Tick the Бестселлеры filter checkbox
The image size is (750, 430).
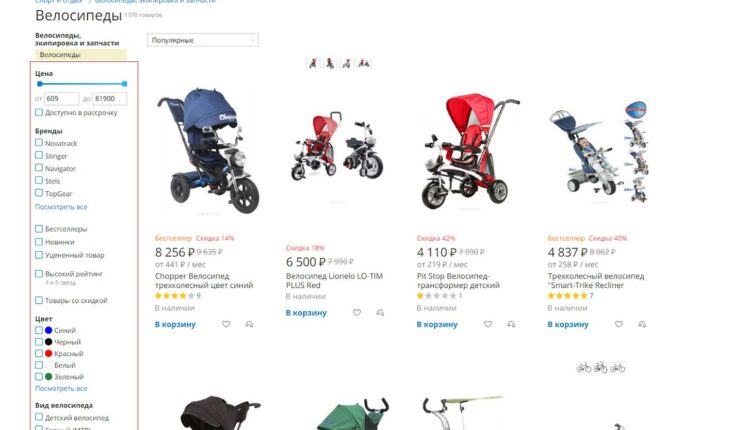tap(39, 229)
